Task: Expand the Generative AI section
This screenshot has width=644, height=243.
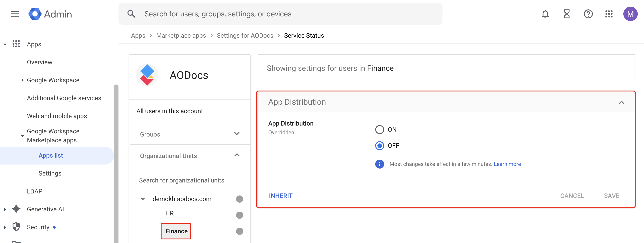Action: point(5,209)
